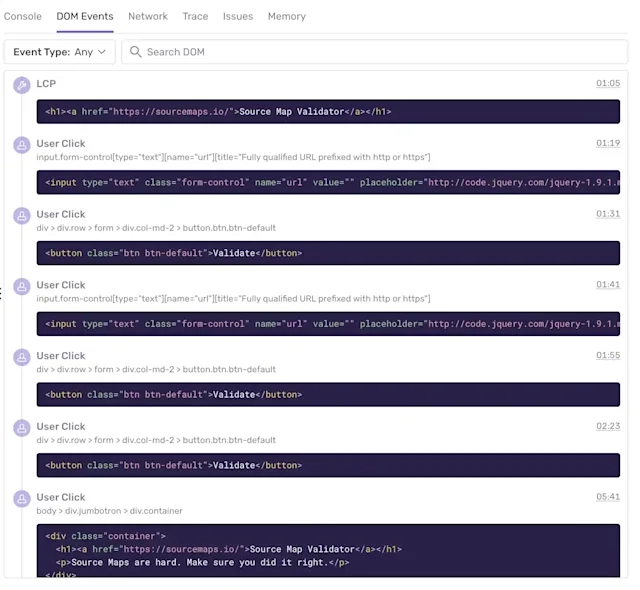Click the input code block at 01:19

[328, 182]
